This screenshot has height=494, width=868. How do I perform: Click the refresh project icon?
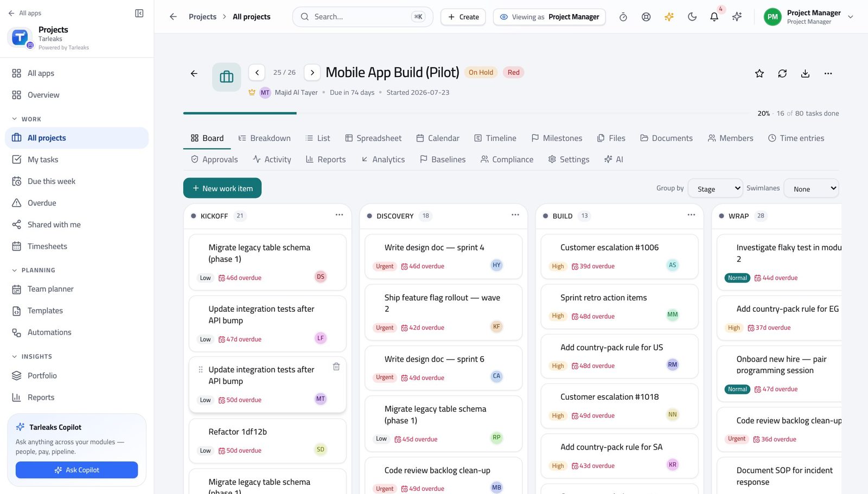(x=782, y=73)
